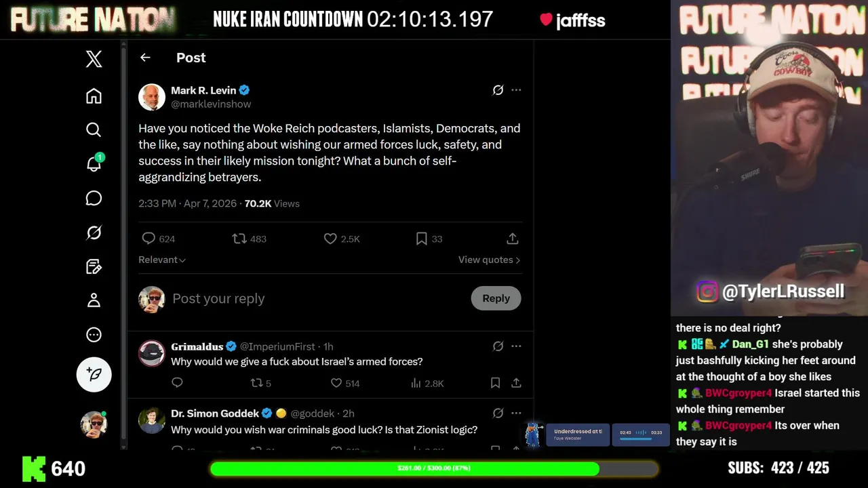Go to Home in the sidebar
Image resolution: width=868 pixels, height=488 pixels.
point(94,96)
